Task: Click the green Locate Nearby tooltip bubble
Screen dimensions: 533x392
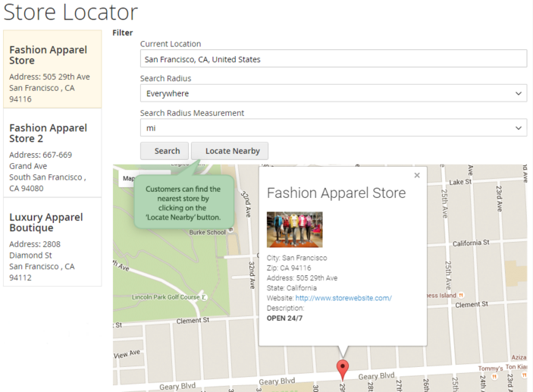Action: coord(183,202)
